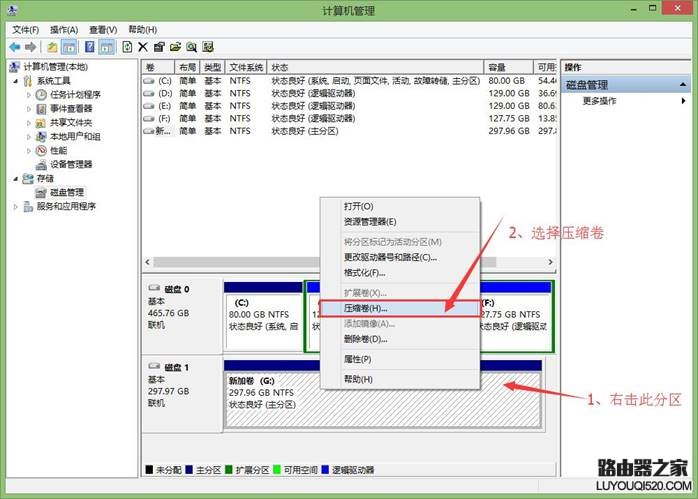Click the blue Back arrow in toolbar

(x=15, y=47)
